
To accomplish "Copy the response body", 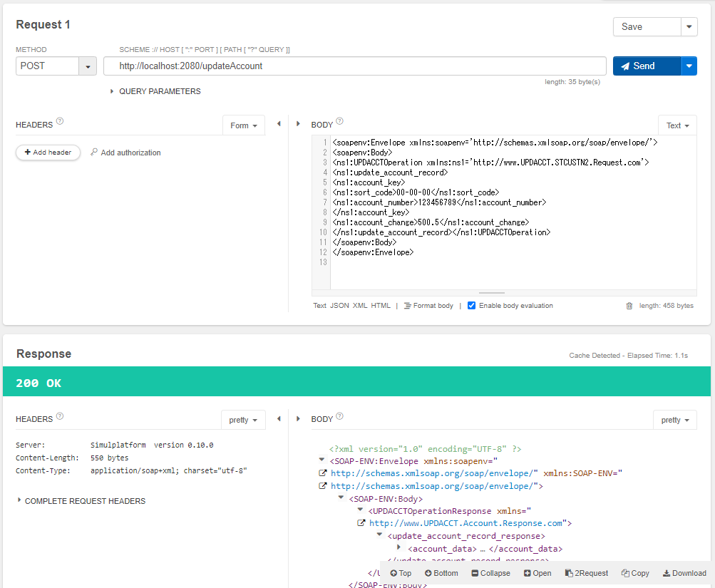I will (x=635, y=573).
